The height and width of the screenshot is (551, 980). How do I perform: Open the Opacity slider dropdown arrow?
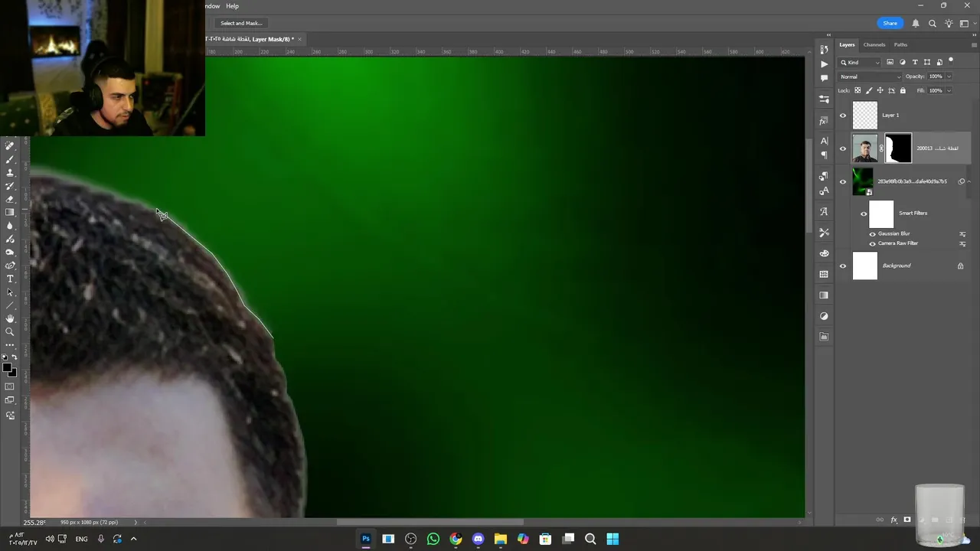[949, 77]
